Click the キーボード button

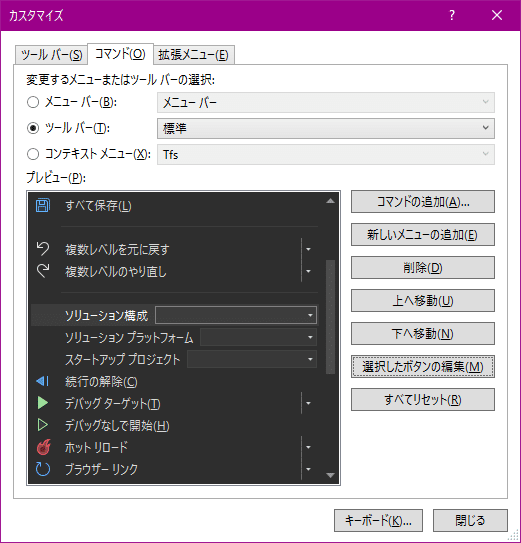click(378, 520)
